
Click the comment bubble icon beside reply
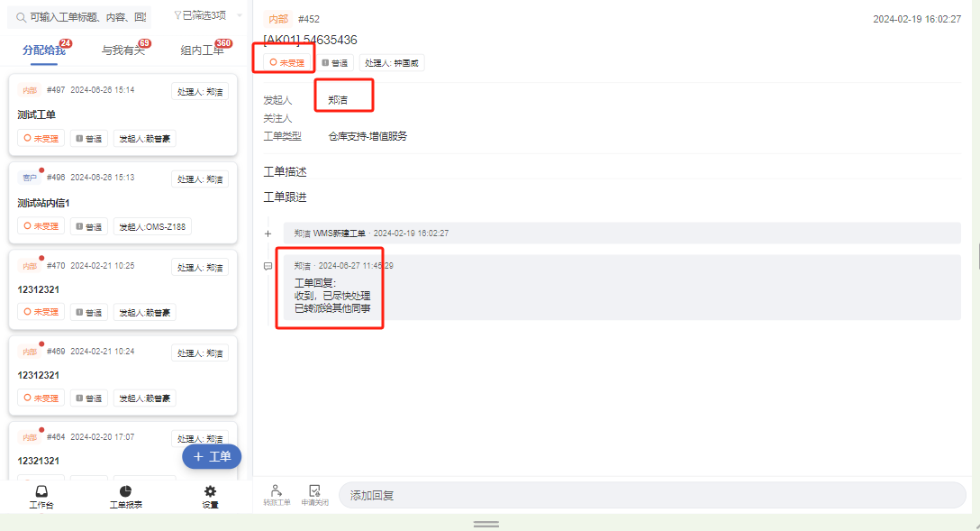point(268,267)
